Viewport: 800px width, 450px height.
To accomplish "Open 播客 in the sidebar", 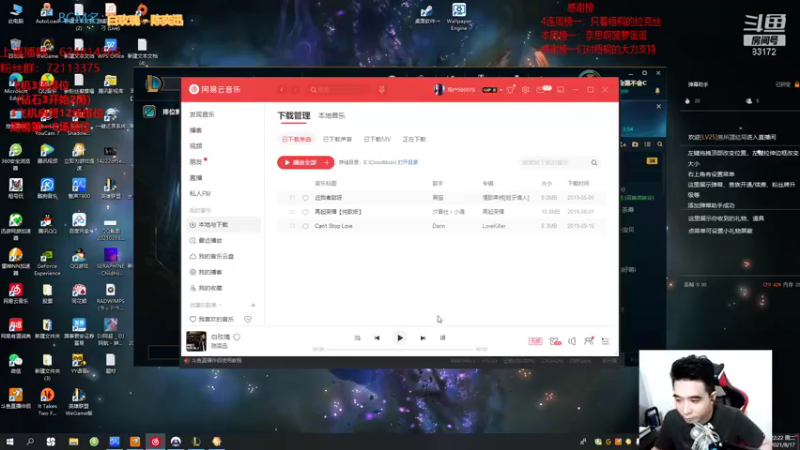I will (x=196, y=130).
